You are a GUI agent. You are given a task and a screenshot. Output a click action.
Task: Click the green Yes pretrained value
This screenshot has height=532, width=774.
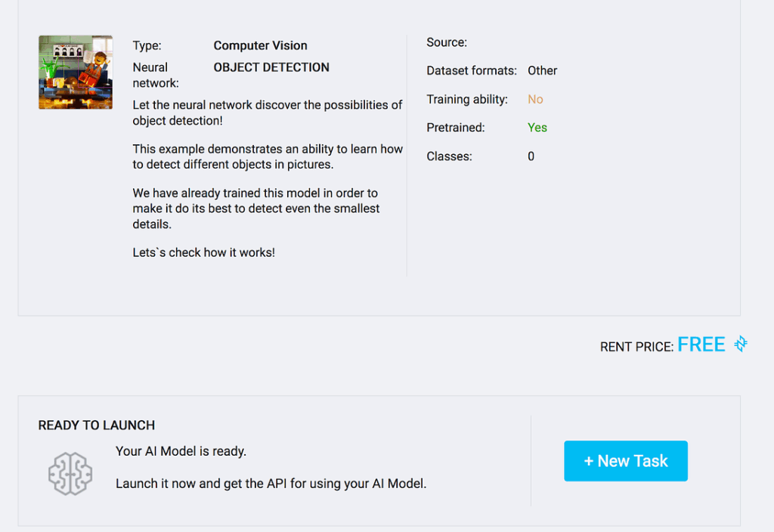(x=537, y=128)
